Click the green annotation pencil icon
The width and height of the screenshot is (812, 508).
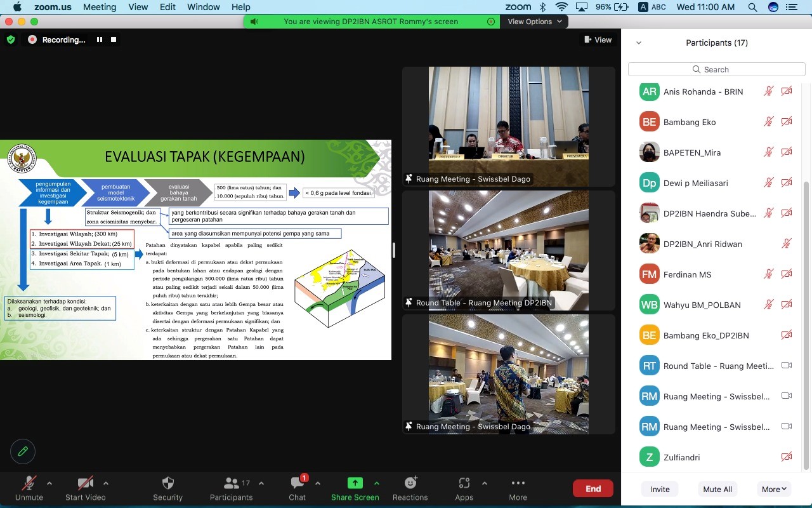(x=23, y=451)
